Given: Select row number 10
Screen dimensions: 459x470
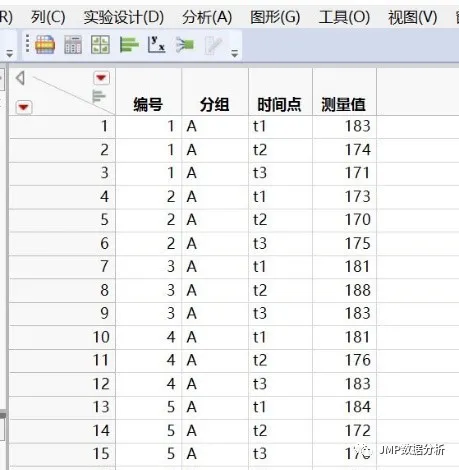Looking at the screenshot, I should coord(62,337).
